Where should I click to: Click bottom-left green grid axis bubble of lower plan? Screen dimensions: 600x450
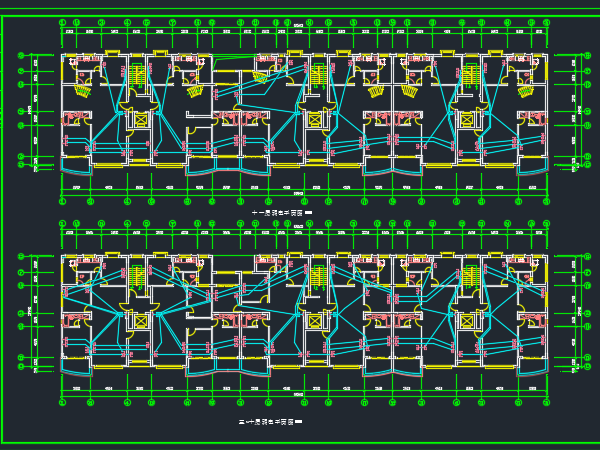[63, 402]
